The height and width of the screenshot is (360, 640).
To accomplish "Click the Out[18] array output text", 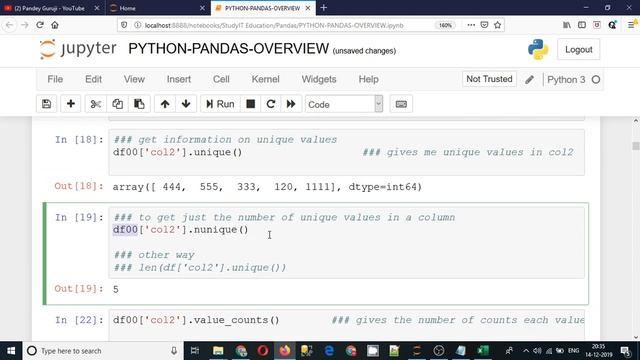I will [267, 187].
